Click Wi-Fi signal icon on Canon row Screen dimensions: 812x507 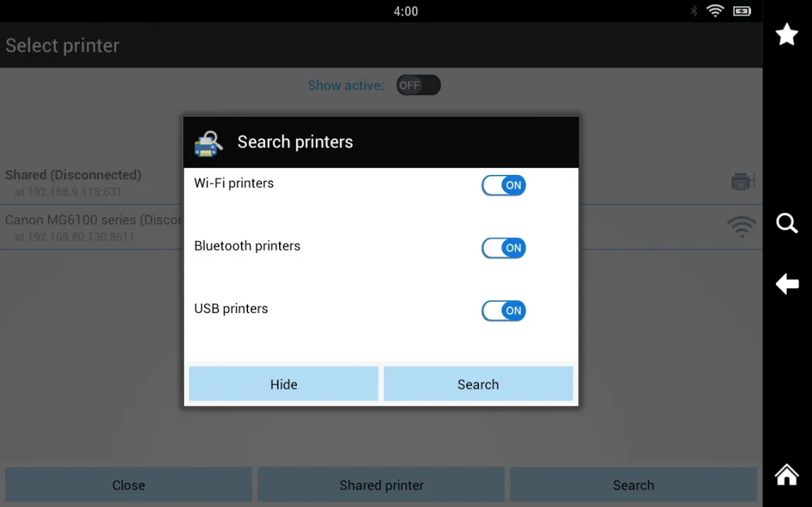click(741, 227)
